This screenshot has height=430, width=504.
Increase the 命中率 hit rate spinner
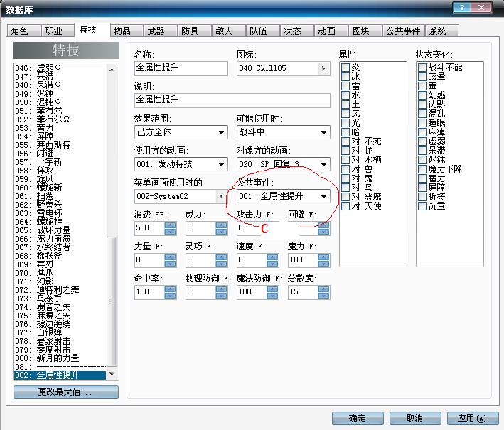(170, 289)
